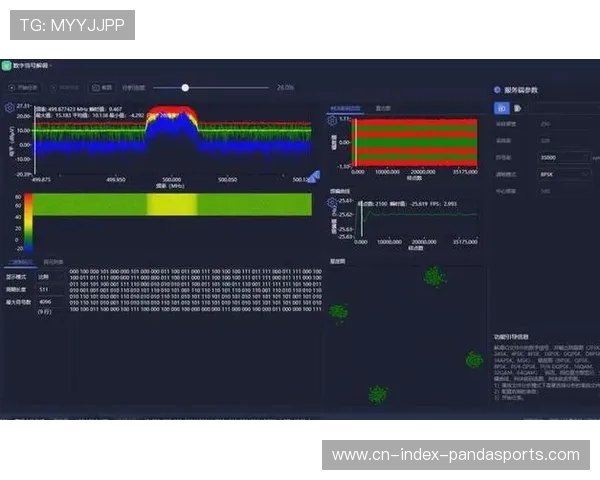Switch to the time-domain waveform tab
600x480 pixels.
[345, 105]
